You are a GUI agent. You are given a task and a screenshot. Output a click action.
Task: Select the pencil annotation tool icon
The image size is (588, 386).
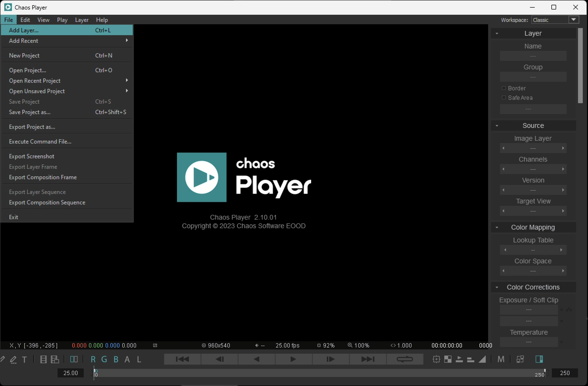click(x=13, y=359)
